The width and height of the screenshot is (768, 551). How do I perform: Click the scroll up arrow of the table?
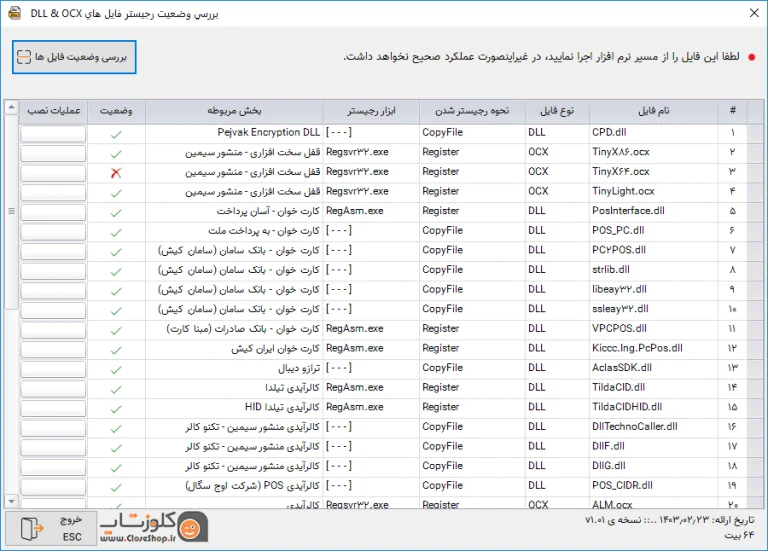tap(11, 107)
